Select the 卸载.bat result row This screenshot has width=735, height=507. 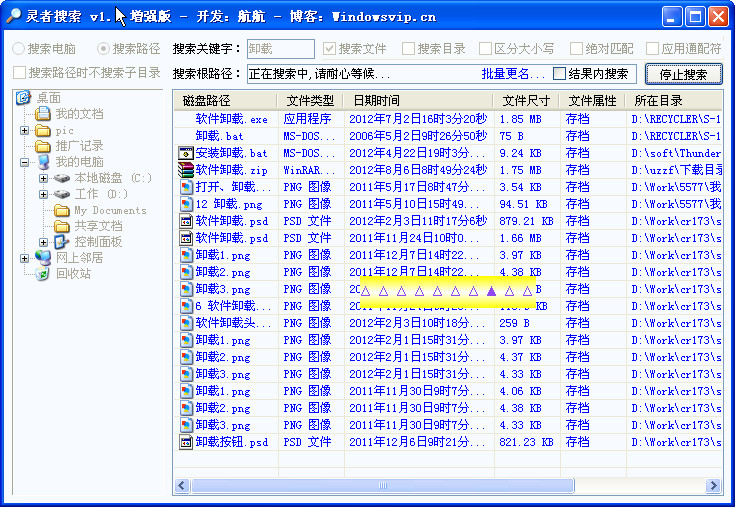[x=448, y=136]
